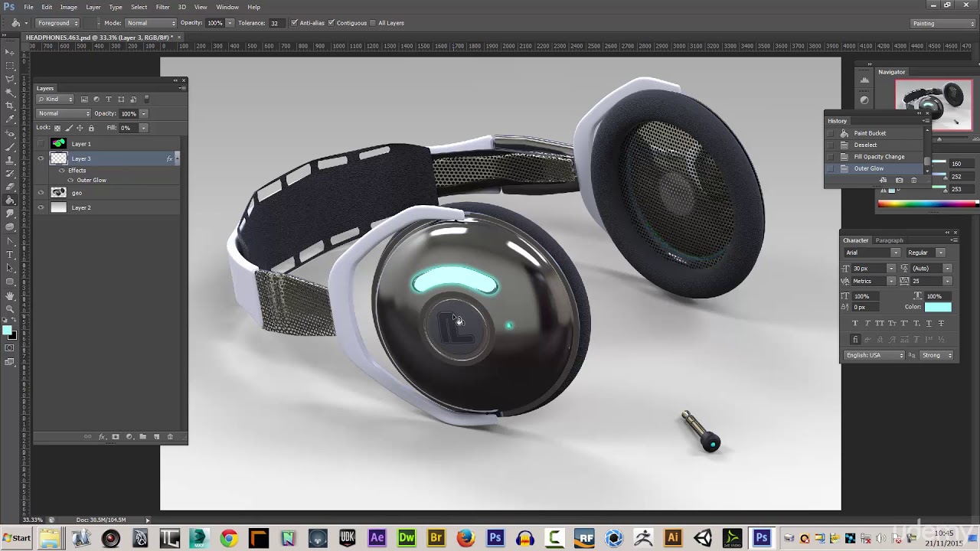Uncheck the Anti-alias checkbox

pyautogui.click(x=295, y=23)
